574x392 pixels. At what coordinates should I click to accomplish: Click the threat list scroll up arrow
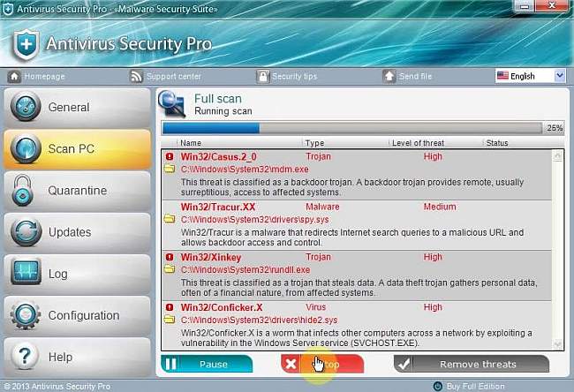tap(557, 156)
